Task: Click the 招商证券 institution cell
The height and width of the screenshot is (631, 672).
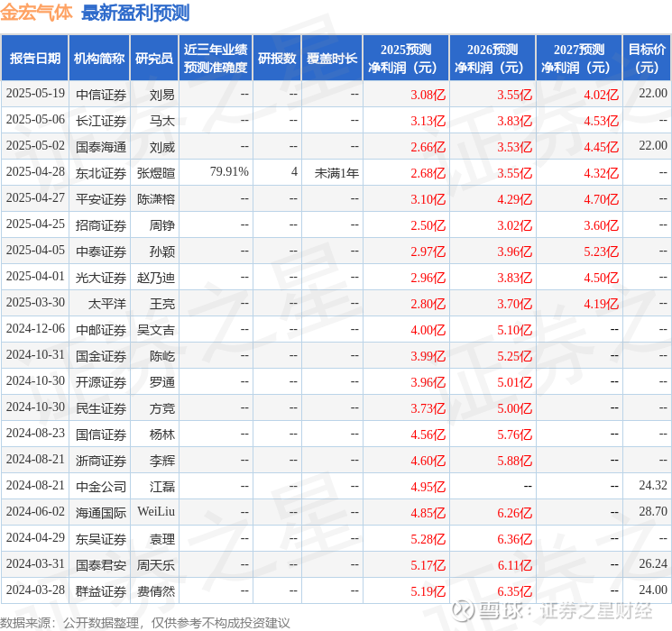Action: [101, 225]
